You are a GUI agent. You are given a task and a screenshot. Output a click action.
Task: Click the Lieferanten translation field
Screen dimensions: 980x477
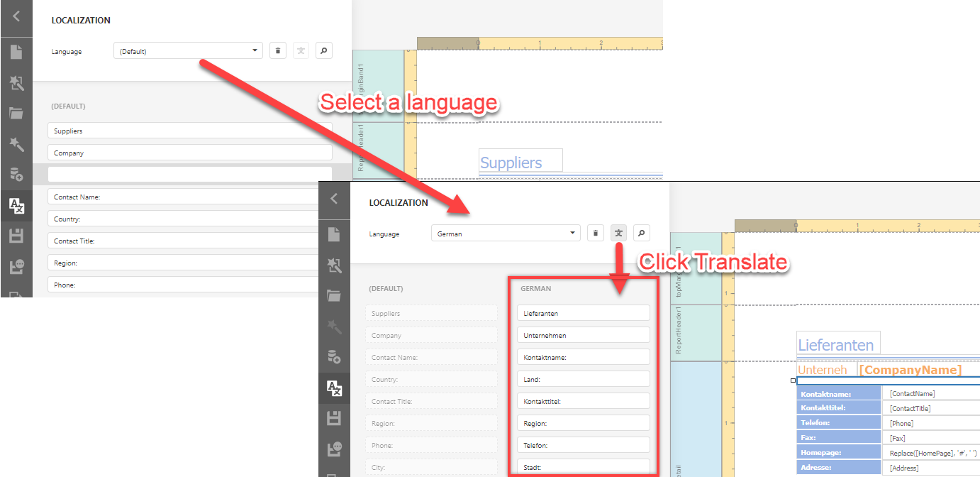(x=584, y=313)
